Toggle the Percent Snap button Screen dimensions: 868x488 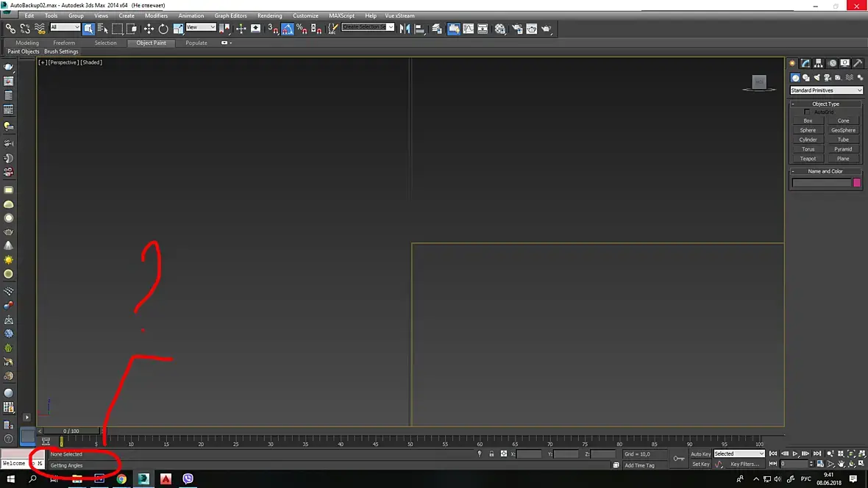coord(302,28)
